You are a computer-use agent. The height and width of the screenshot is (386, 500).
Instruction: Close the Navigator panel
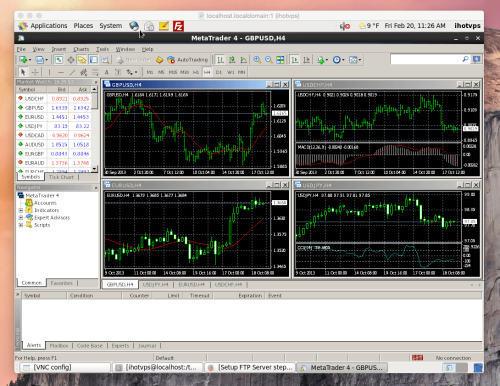pos(96,188)
